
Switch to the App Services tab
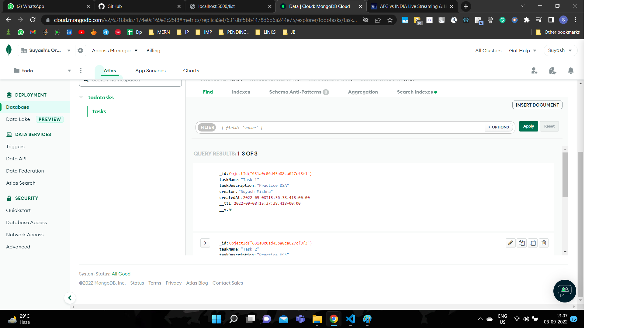151,71
